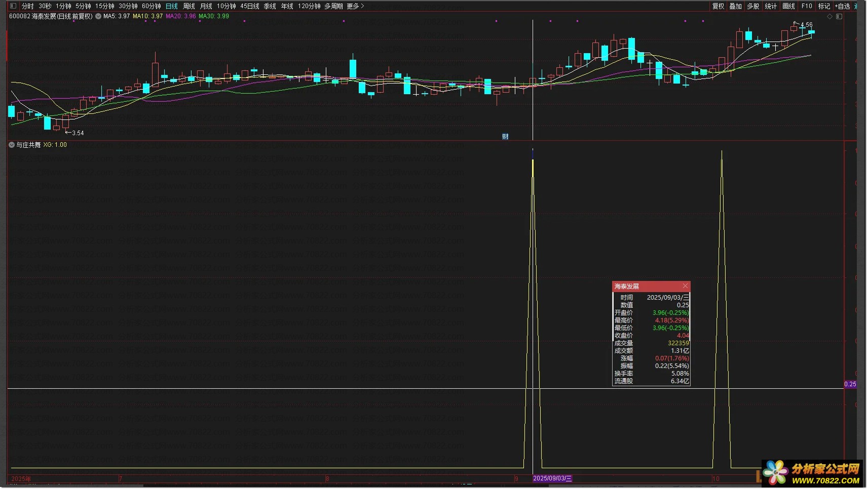Click the 标记 mark tool
868x489 pixels.
pyautogui.click(x=824, y=6)
